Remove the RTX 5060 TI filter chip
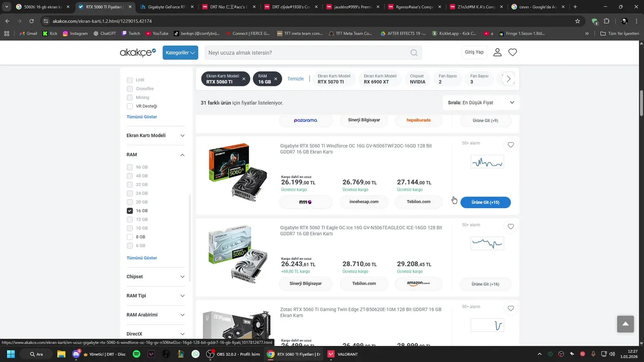 coord(244,79)
